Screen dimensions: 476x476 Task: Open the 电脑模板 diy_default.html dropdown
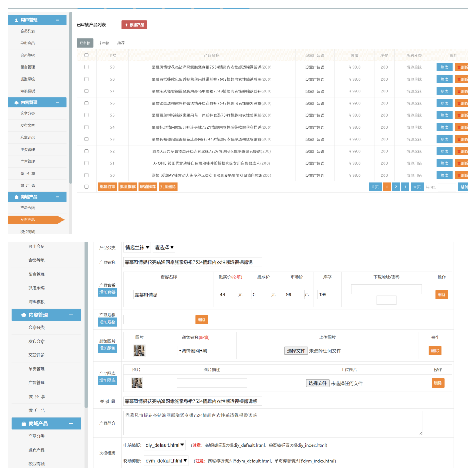(x=165, y=445)
